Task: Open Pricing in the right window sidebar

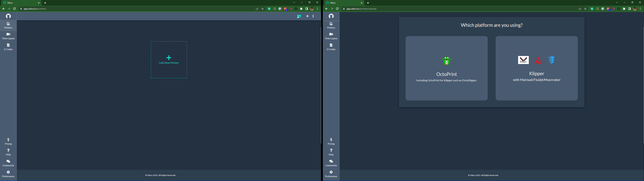Action: pos(331,141)
